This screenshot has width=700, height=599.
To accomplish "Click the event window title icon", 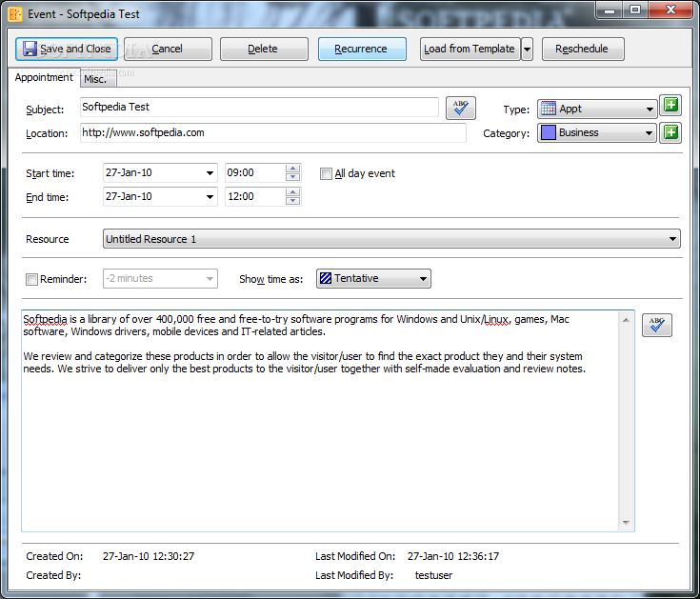I will [15, 14].
